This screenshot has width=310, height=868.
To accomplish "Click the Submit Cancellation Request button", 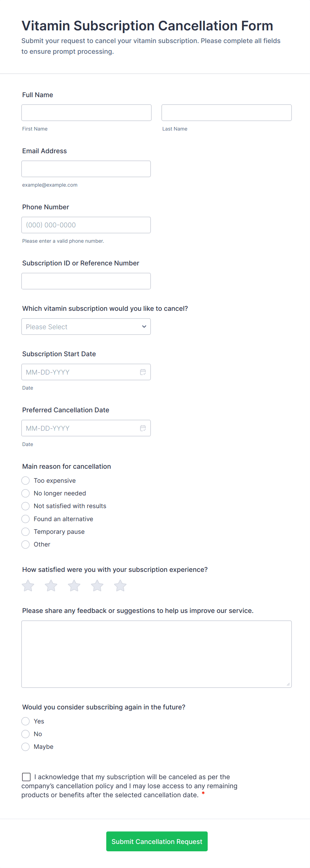I will 157,841.
